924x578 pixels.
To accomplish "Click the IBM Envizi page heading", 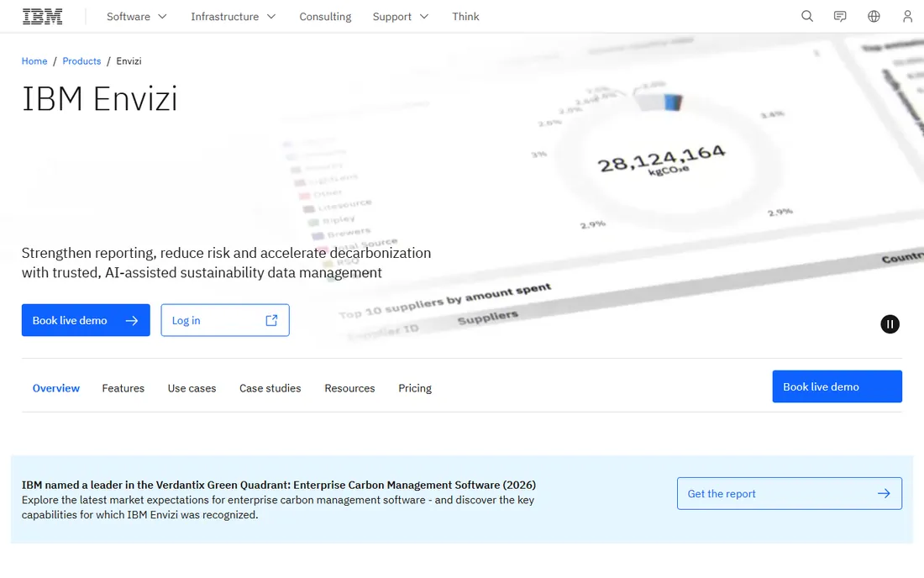I will [x=100, y=98].
